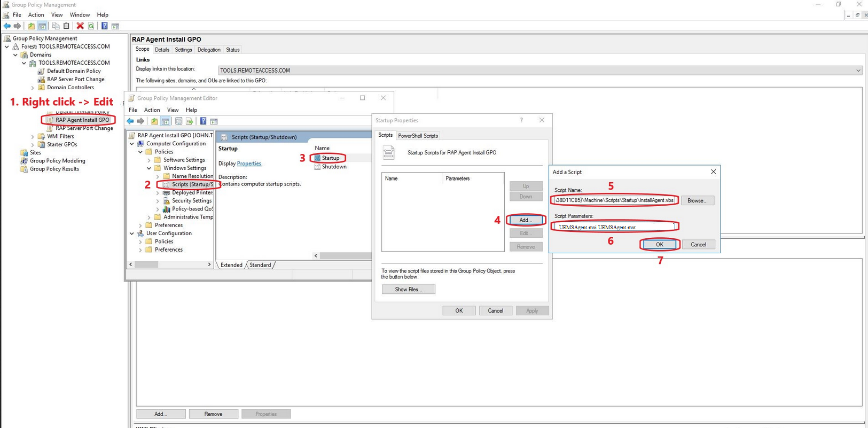Click the Help question icon in Editor toolbar
868x428 pixels.
[204, 121]
